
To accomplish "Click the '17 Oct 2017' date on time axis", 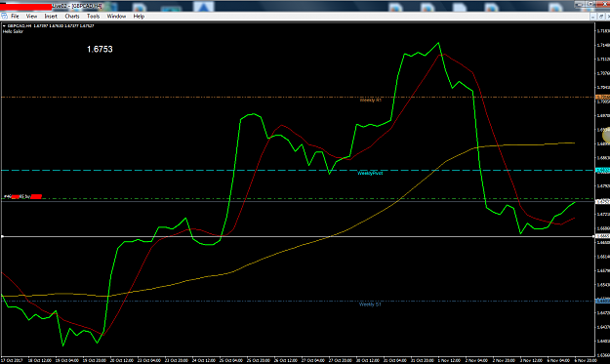I will tap(12, 360).
